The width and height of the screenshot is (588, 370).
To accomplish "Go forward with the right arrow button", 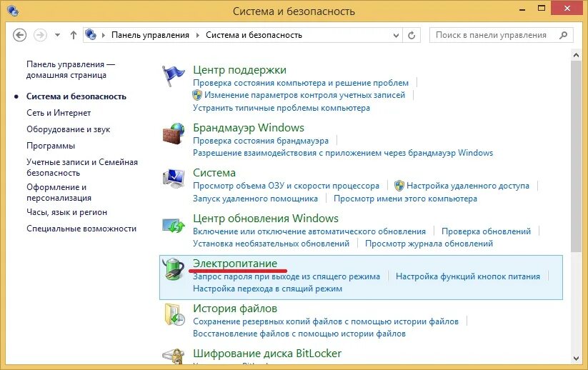I will coord(40,35).
